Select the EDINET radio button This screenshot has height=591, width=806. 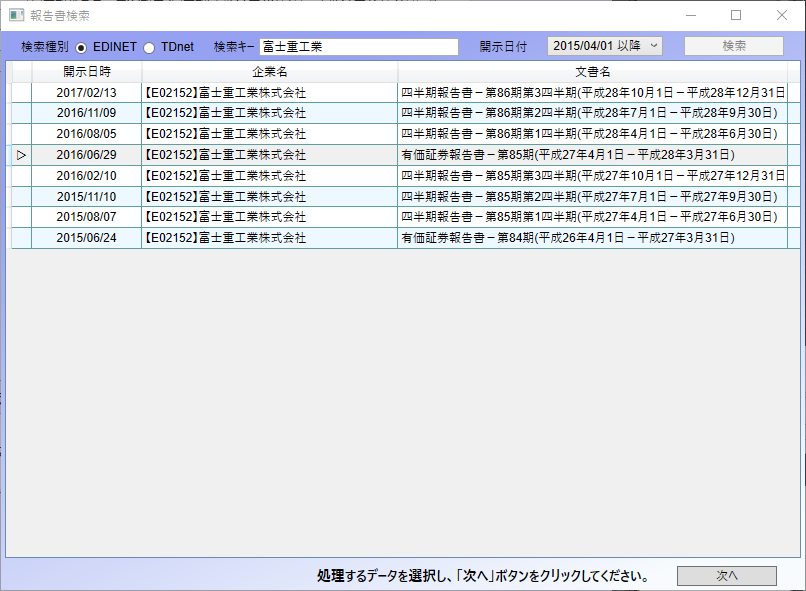[x=81, y=47]
